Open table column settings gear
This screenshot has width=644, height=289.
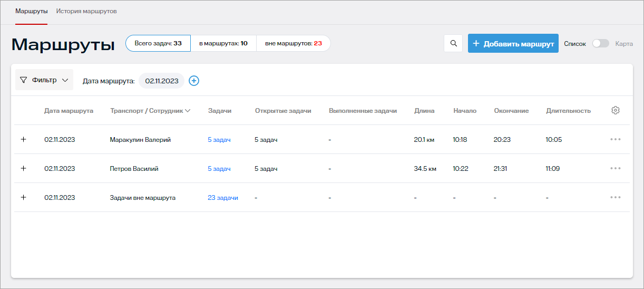click(x=615, y=110)
